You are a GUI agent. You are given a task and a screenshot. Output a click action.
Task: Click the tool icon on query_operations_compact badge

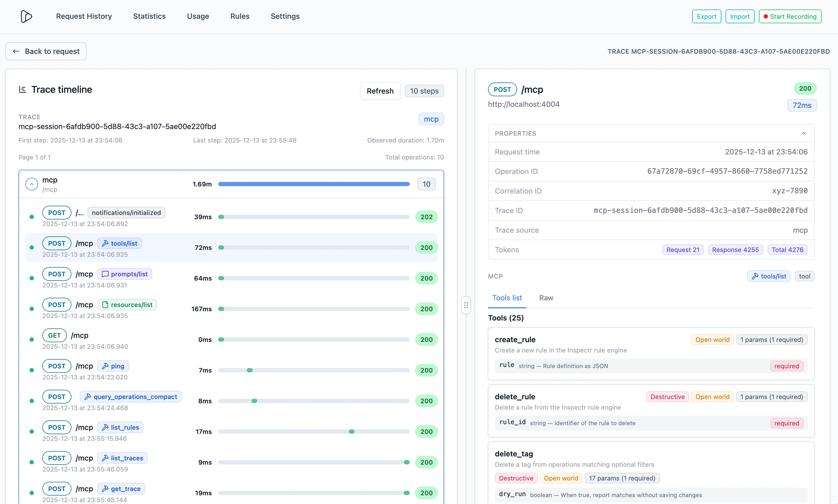coord(88,396)
